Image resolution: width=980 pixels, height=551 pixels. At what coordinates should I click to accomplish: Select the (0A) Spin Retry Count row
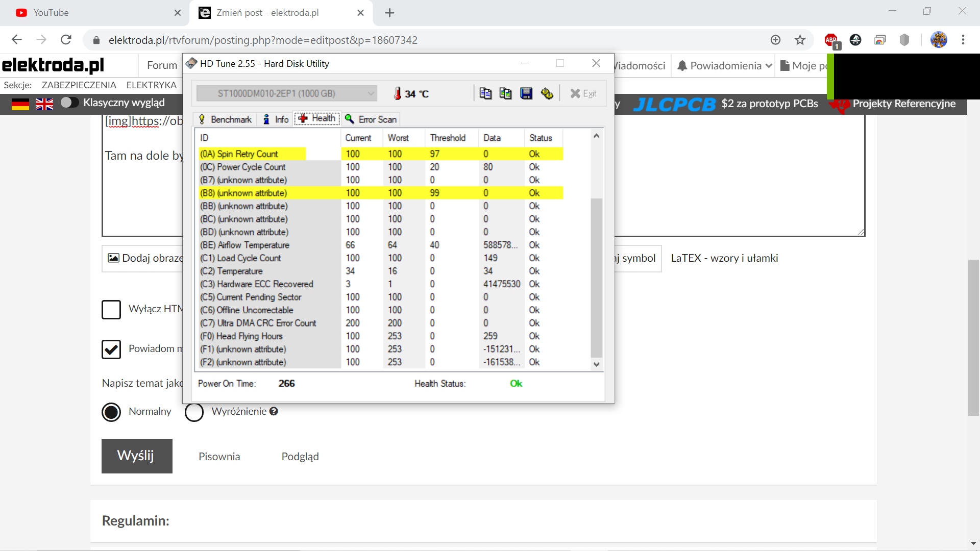pyautogui.click(x=381, y=154)
